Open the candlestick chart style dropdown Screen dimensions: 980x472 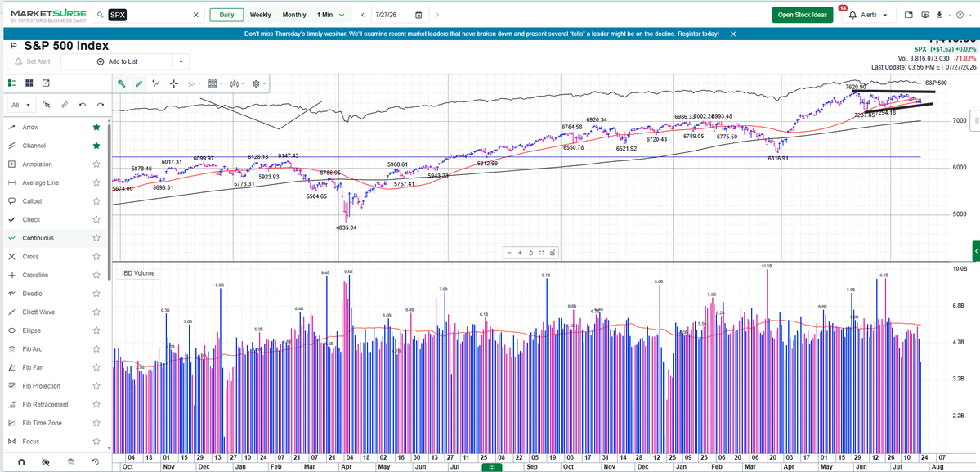click(x=238, y=83)
